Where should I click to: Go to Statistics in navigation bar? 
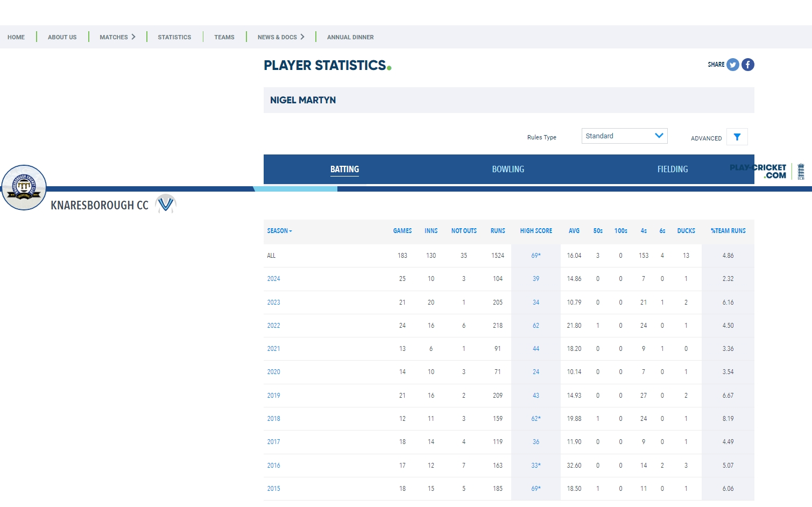[174, 37]
